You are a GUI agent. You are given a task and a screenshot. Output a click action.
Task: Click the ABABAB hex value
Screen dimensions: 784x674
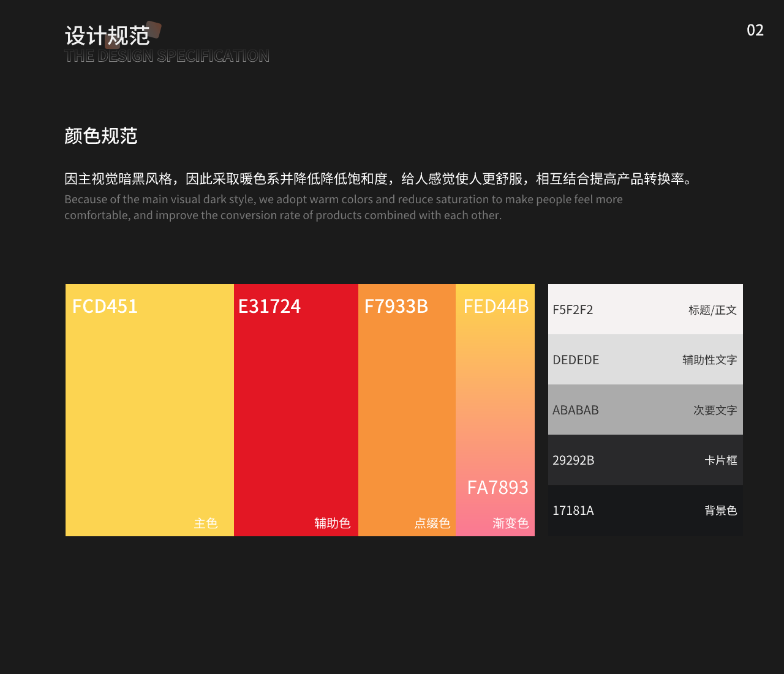point(576,410)
